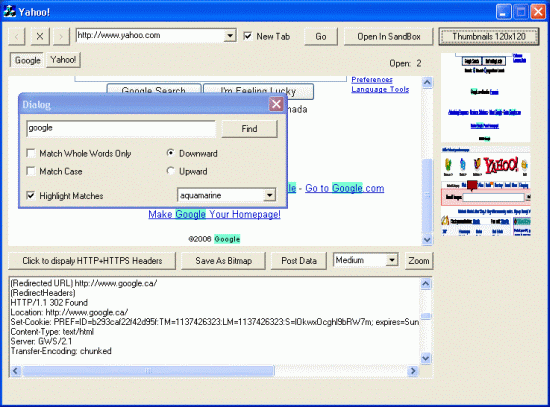Screen dimensions: 550x407
Task: Click in the URL address field
Action: pos(150,35)
